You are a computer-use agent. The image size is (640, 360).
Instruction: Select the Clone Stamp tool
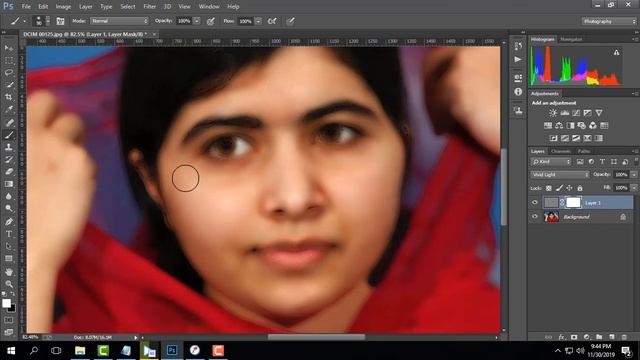pos(9,147)
